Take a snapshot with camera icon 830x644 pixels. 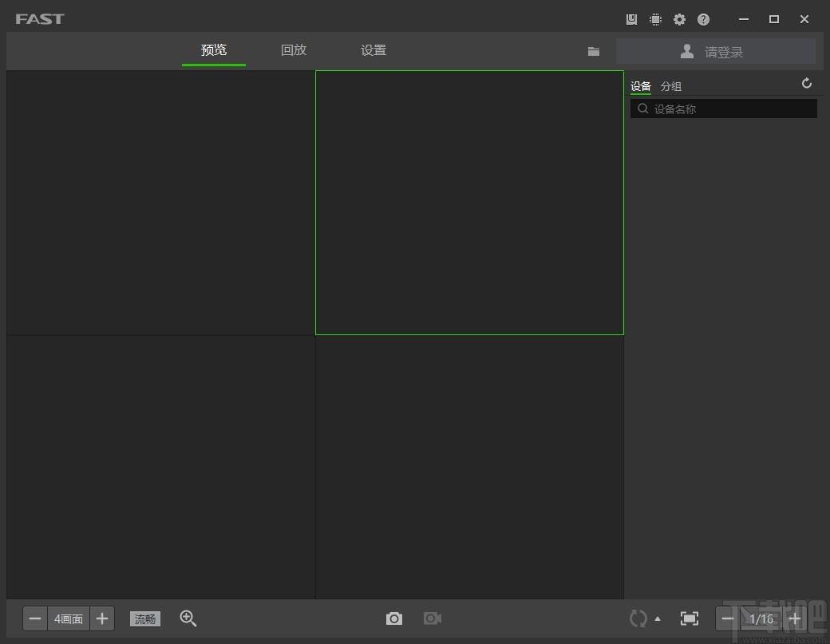(393, 618)
